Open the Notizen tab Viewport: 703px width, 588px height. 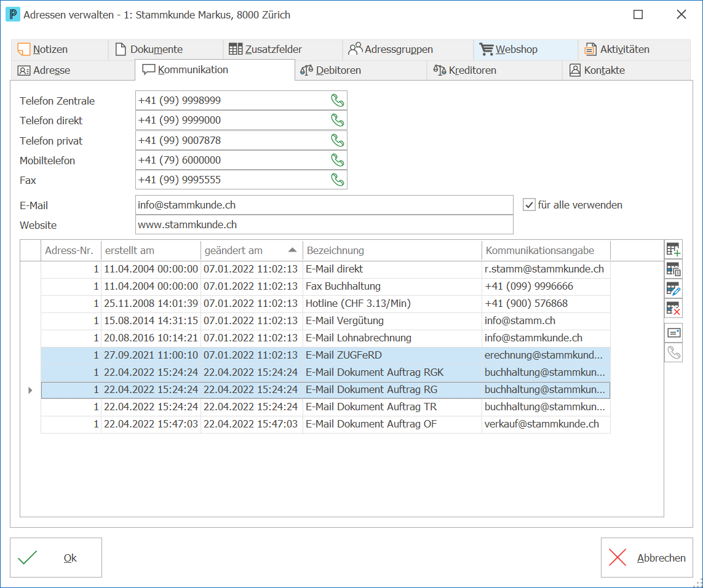[x=60, y=49]
